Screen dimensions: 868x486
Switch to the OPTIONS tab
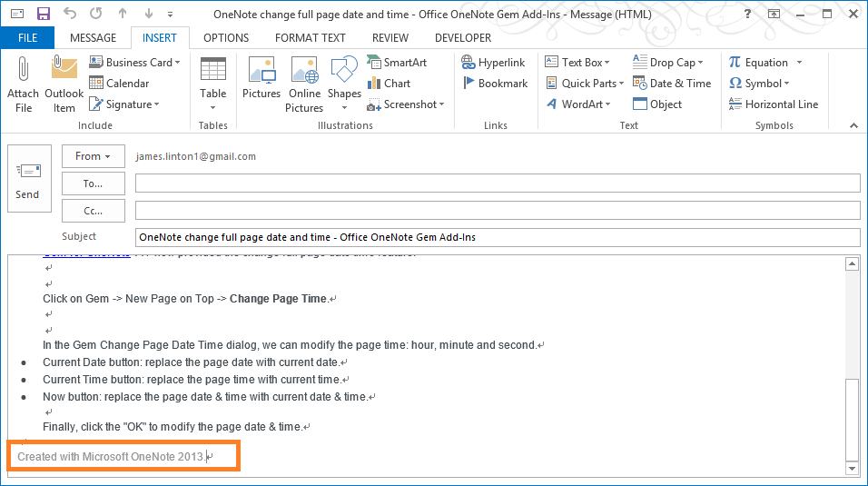(226, 37)
